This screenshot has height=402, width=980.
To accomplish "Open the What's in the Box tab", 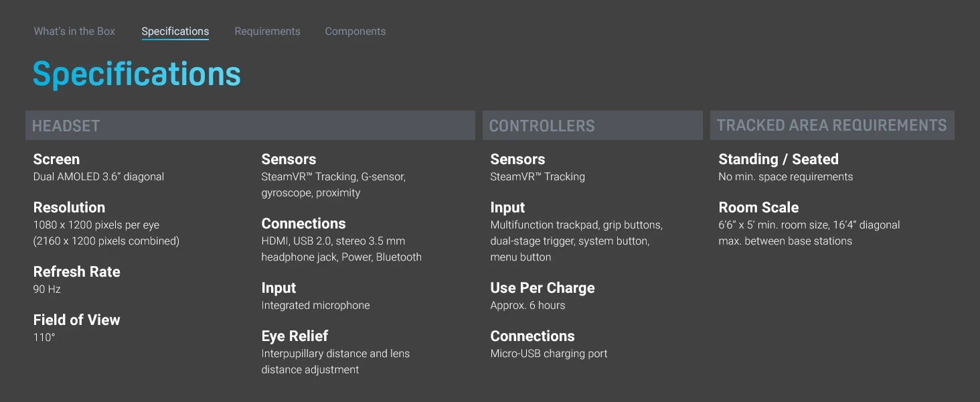I will click(x=74, y=31).
